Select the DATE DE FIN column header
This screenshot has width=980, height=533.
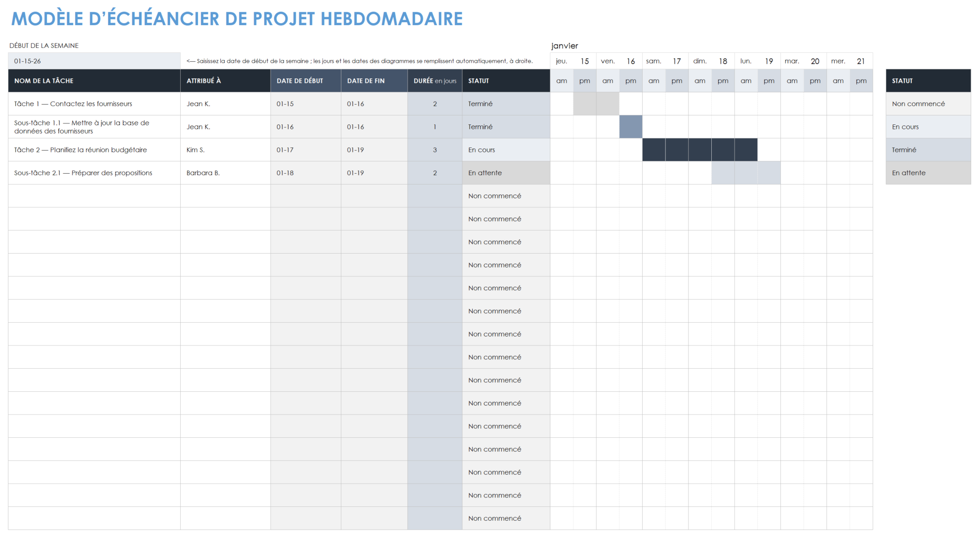pyautogui.click(x=374, y=81)
